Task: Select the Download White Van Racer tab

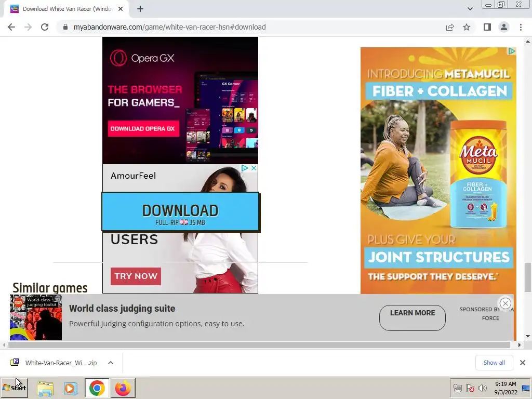Action: coord(66,9)
